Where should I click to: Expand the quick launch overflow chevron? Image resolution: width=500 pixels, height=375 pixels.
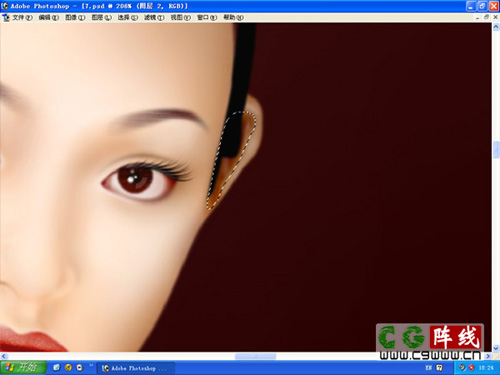point(91,366)
